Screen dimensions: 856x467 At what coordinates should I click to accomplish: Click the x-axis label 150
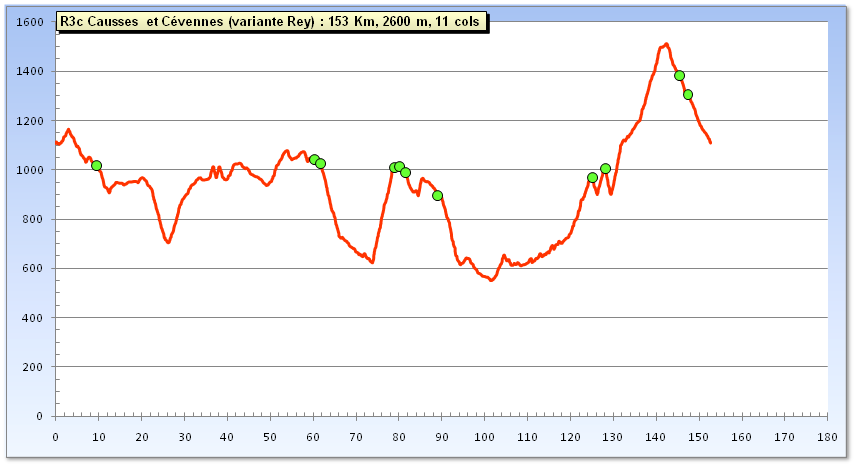point(699,437)
